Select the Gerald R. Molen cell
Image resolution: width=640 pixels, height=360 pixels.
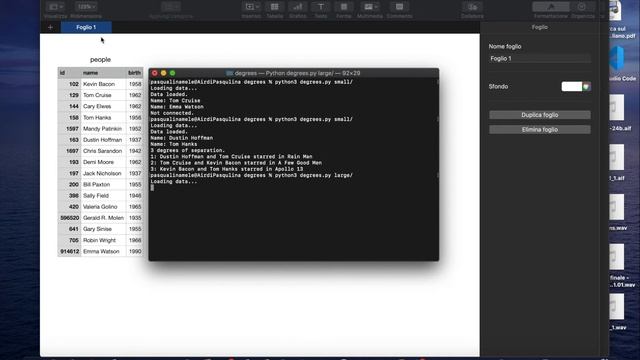(103, 218)
